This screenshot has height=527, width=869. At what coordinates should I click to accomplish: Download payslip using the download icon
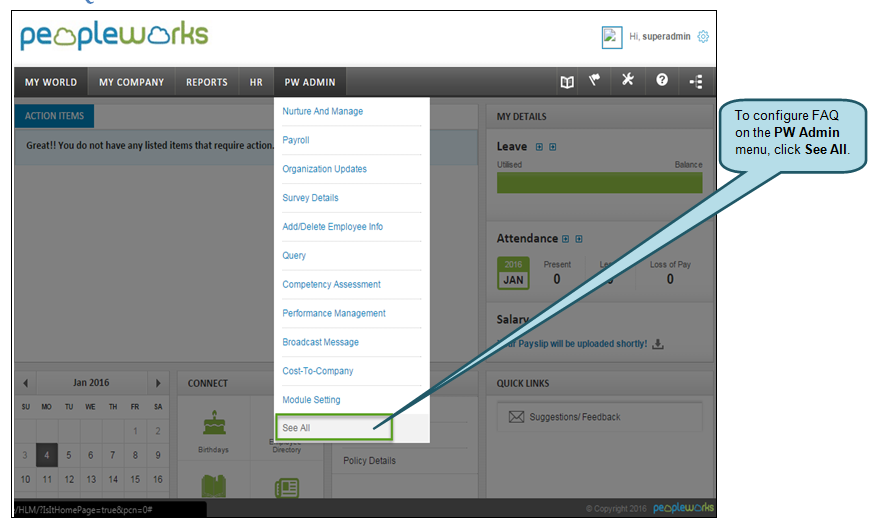point(658,344)
